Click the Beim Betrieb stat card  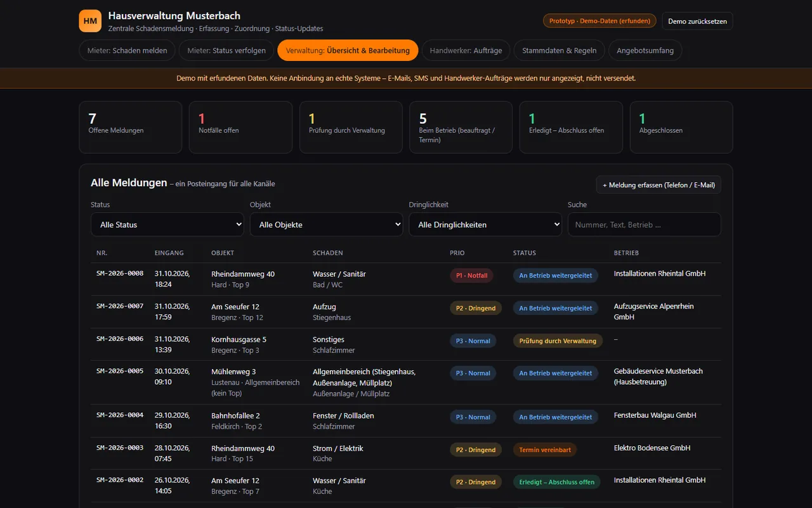click(x=461, y=127)
